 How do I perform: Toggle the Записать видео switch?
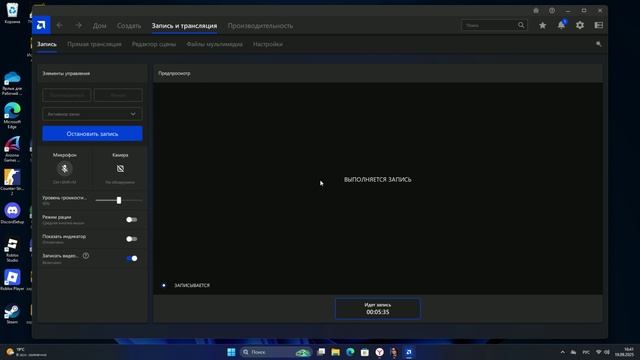pyautogui.click(x=131, y=258)
